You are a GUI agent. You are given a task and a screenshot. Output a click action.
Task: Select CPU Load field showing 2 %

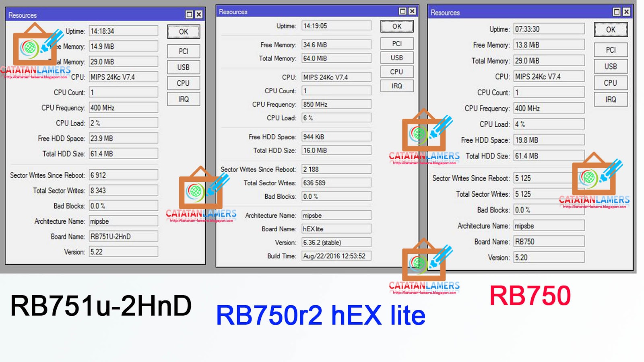pyautogui.click(x=124, y=123)
